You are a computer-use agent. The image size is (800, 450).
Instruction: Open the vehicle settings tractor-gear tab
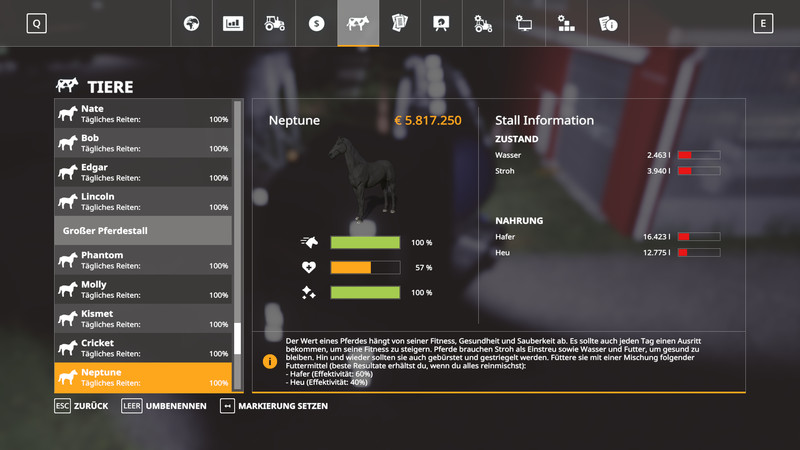[x=483, y=23]
